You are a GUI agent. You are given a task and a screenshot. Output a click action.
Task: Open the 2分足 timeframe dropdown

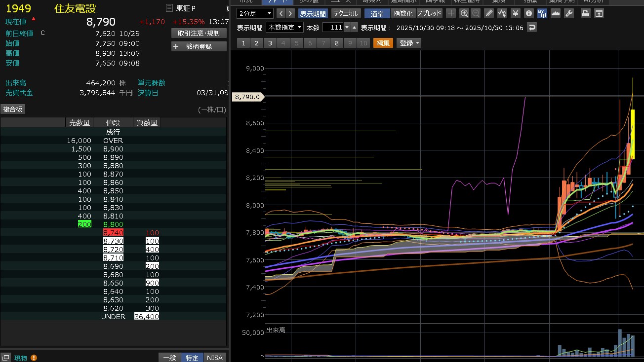[x=255, y=13]
